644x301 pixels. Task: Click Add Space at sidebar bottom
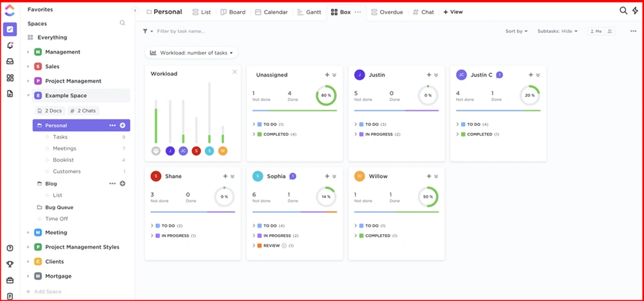tap(44, 291)
